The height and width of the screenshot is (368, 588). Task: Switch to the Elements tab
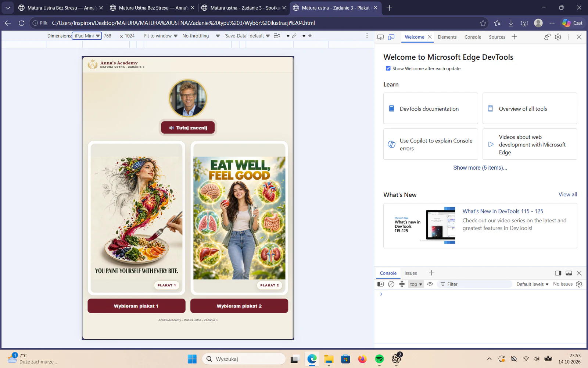(x=447, y=37)
